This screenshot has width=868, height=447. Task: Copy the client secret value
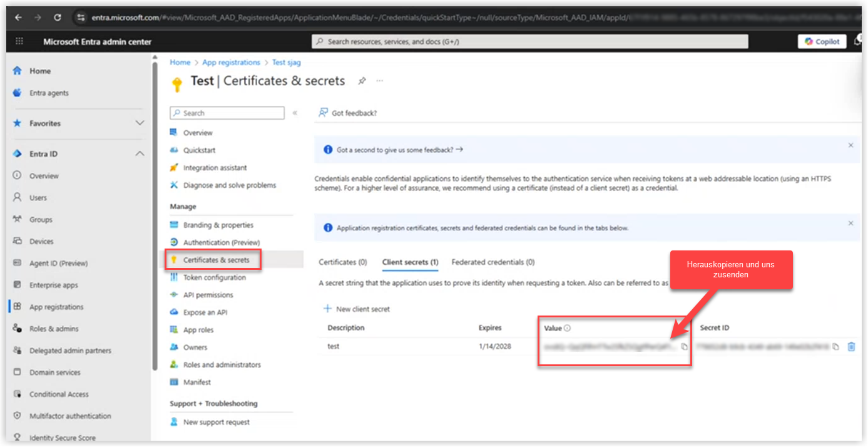[x=684, y=346]
